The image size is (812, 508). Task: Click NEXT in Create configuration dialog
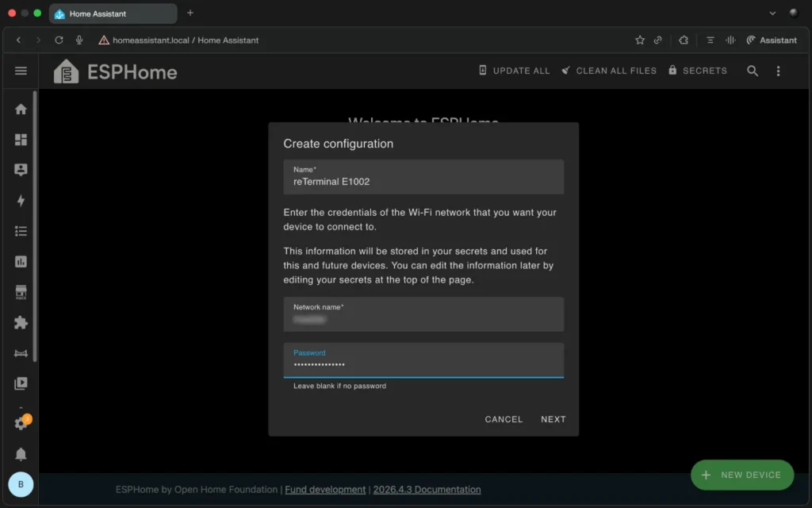[x=553, y=419]
